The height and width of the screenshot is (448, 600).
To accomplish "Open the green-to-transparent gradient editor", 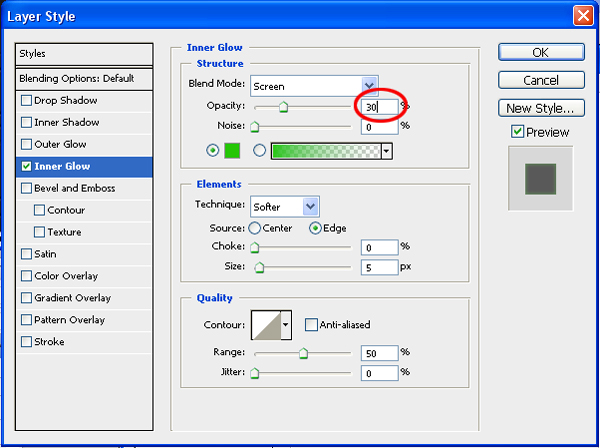I will pos(326,152).
